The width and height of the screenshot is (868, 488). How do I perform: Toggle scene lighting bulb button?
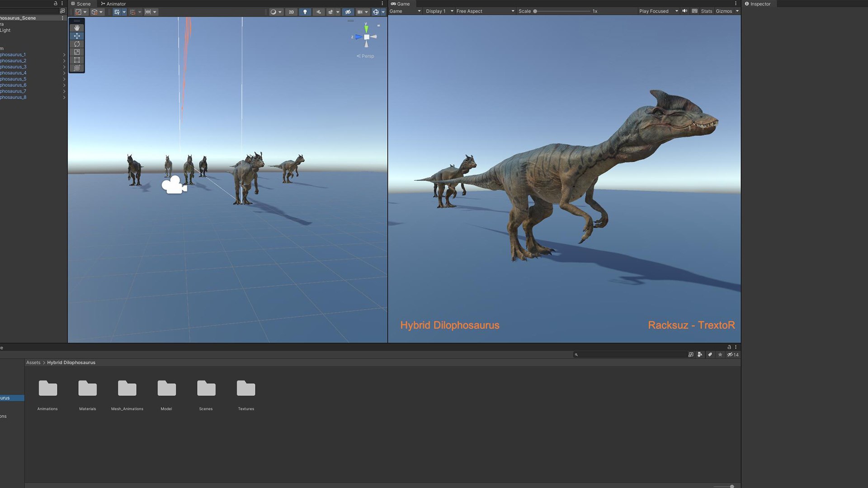305,12
